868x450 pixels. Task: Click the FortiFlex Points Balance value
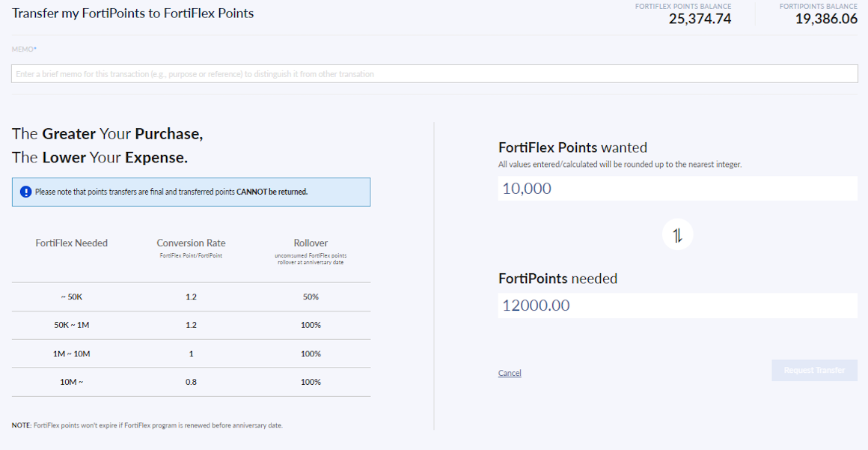[x=700, y=19]
